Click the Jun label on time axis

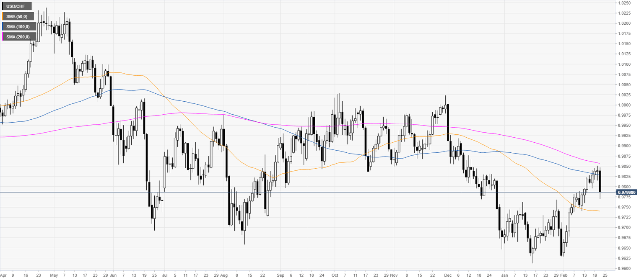[x=112, y=276]
